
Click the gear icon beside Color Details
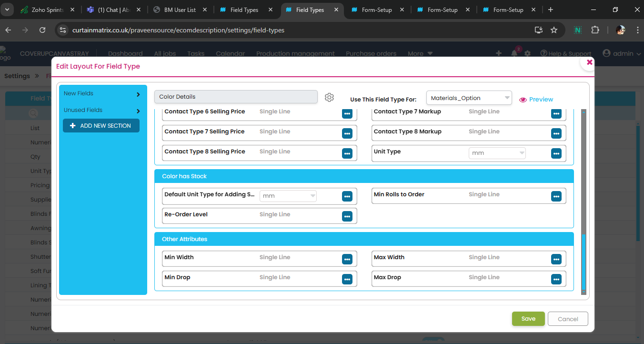(x=329, y=97)
